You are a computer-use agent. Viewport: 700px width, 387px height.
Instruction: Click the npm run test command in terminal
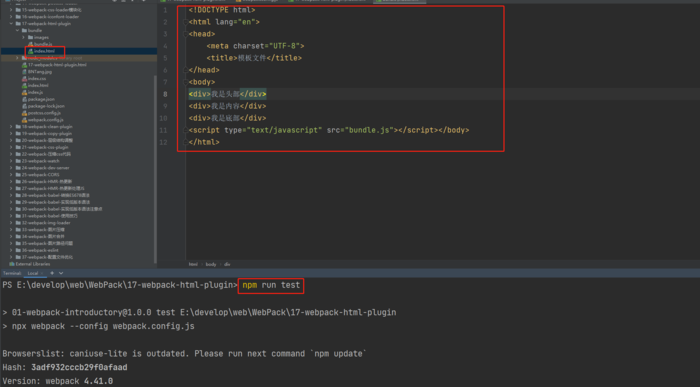[x=271, y=285]
